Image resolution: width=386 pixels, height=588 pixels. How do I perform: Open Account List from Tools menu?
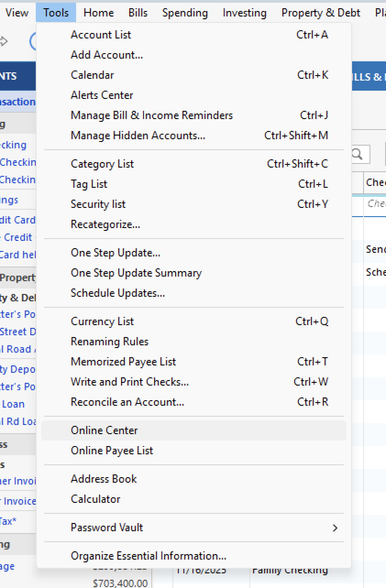coord(100,34)
